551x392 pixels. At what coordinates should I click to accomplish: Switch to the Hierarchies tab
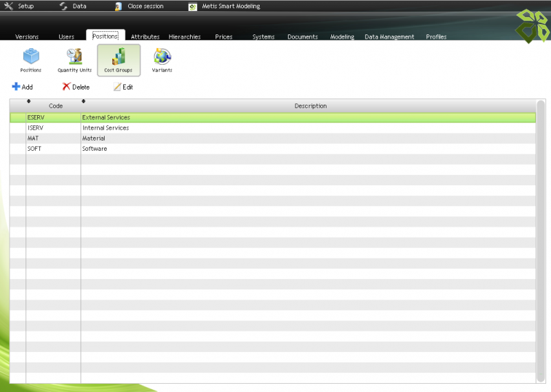pos(185,37)
